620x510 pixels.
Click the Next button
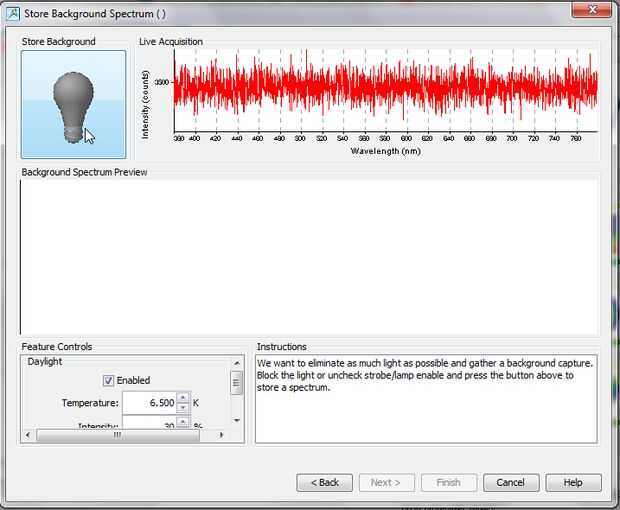pos(387,483)
